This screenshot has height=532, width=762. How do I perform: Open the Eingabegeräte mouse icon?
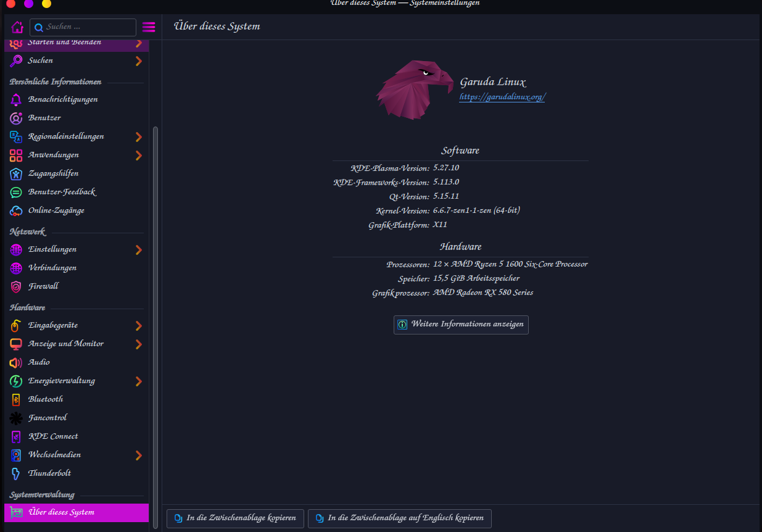tap(16, 325)
